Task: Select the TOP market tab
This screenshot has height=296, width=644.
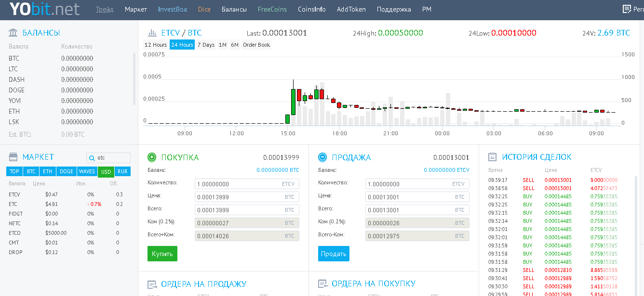Action: tap(14, 171)
